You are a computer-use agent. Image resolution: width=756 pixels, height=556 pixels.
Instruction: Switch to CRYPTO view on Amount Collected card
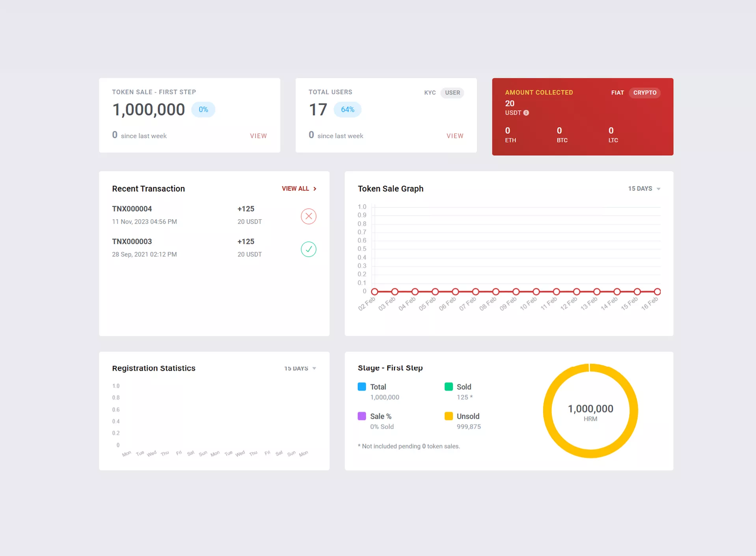pyautogui.click(x=645, y=93)
